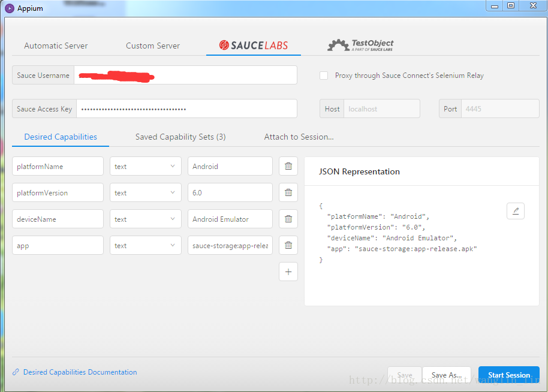548x392 pixels.
Task: Click the disabled Save button
Action: [405, 375]
